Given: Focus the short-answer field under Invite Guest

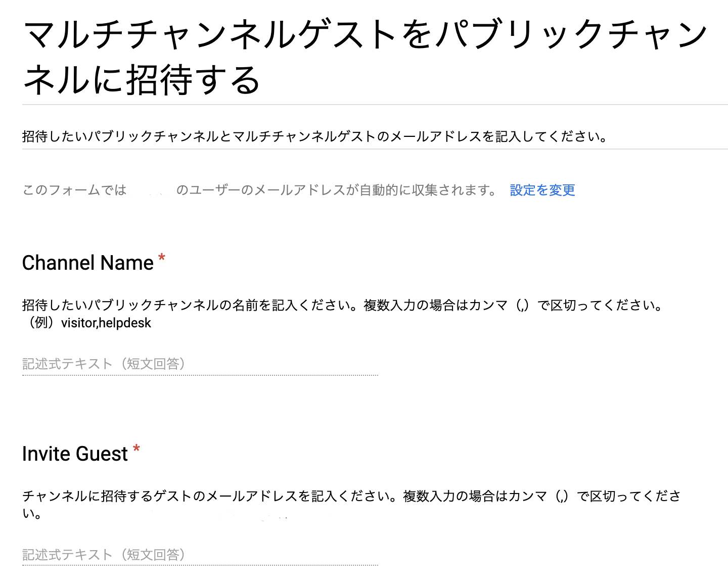Looking at the screenshot, I should pyautogui.click(x=200, y=555).
